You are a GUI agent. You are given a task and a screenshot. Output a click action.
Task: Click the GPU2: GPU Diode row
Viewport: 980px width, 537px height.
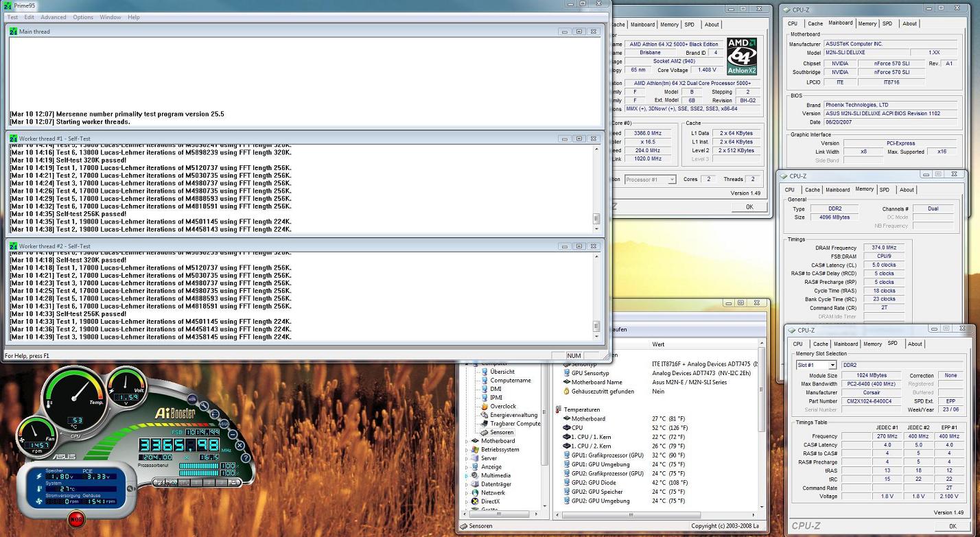click(659, 483)
